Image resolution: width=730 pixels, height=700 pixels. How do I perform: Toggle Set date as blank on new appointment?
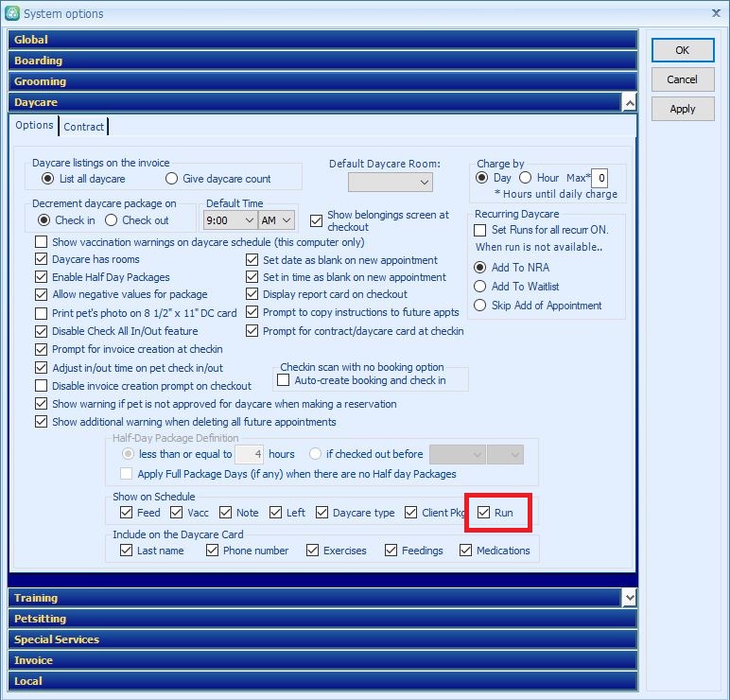coord(252,260)
